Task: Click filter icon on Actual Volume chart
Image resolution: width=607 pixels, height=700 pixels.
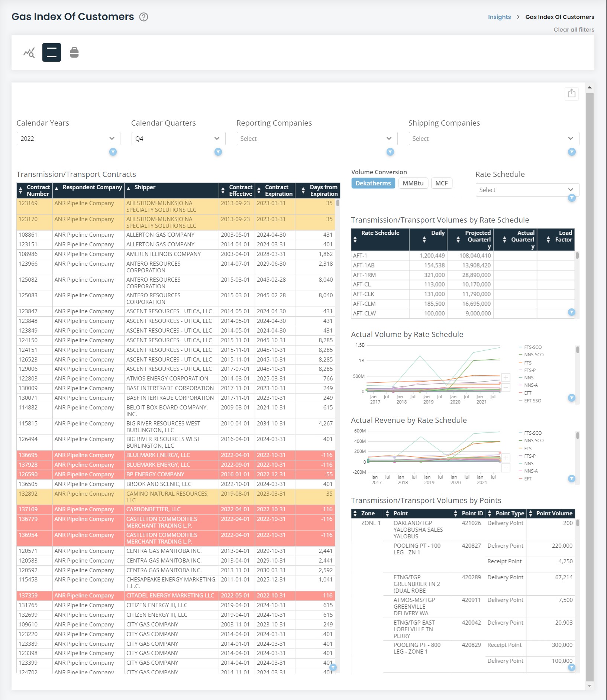Action: [x=572, y=398]
